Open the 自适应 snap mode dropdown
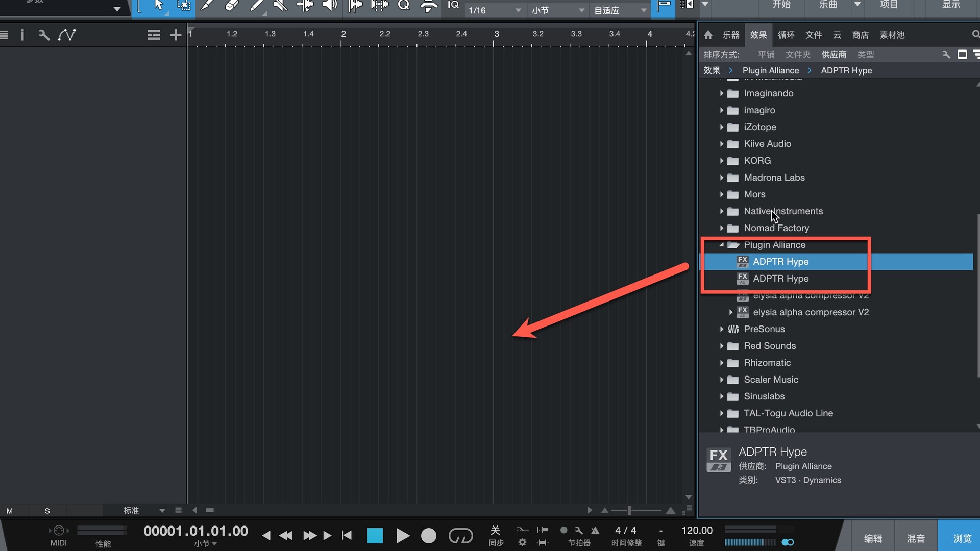The width and height of the screenshot is (980, 551). (x=620, y=10)
